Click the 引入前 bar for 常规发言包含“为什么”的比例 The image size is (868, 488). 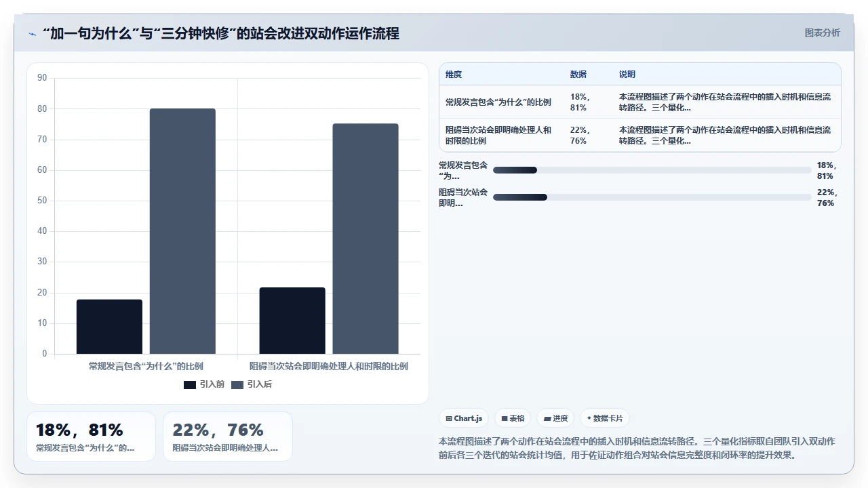click(x=109, y=327)
